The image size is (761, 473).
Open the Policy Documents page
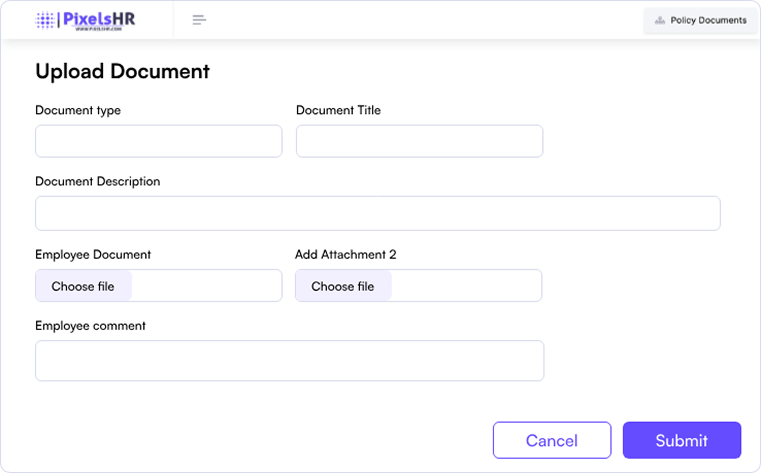coord(700,20)
